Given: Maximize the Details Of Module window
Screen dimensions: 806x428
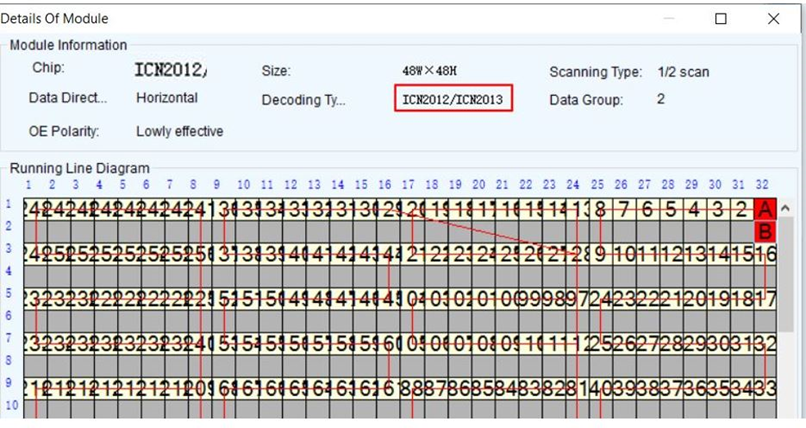Looking at the screenshot, I should pos(721,18).
